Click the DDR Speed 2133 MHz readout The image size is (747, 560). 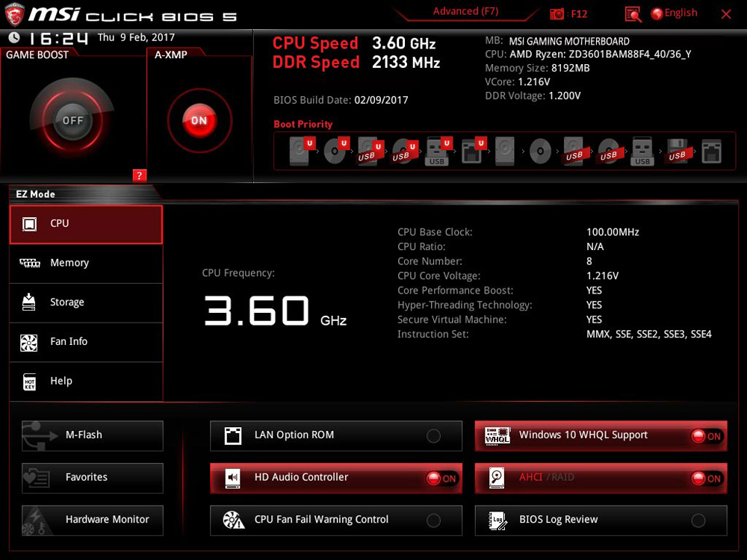406,63
